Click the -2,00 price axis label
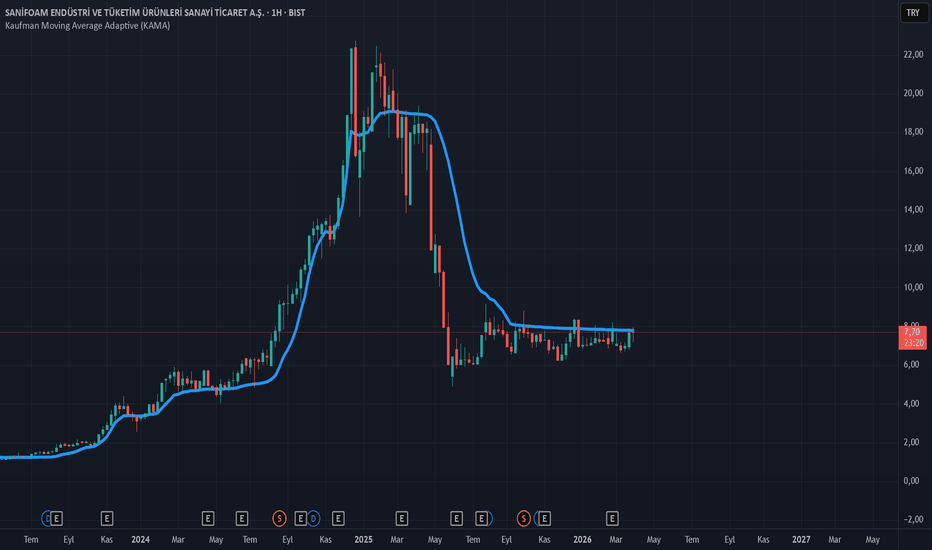Viewport: 932px width, 550px height. (913, 519)
